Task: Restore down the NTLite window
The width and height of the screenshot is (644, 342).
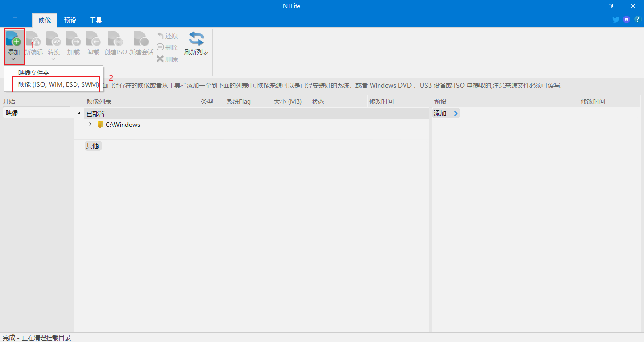Action: tap(611, 6)
